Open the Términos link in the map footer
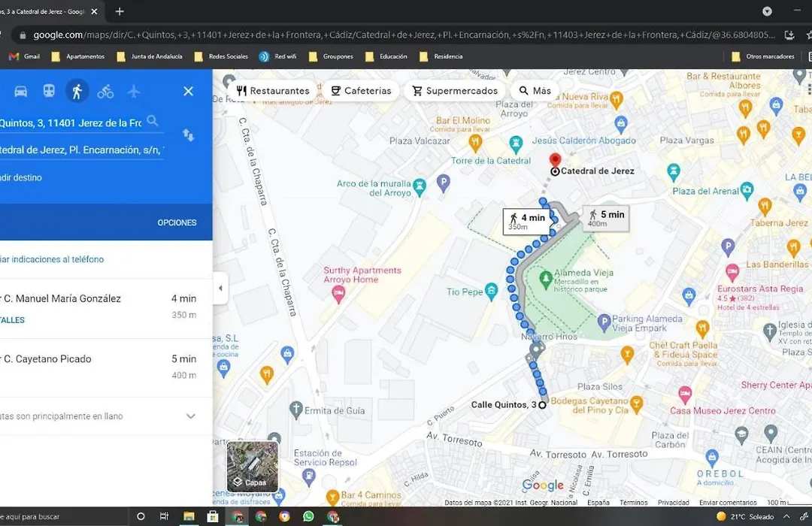 (x=633, y=503)
